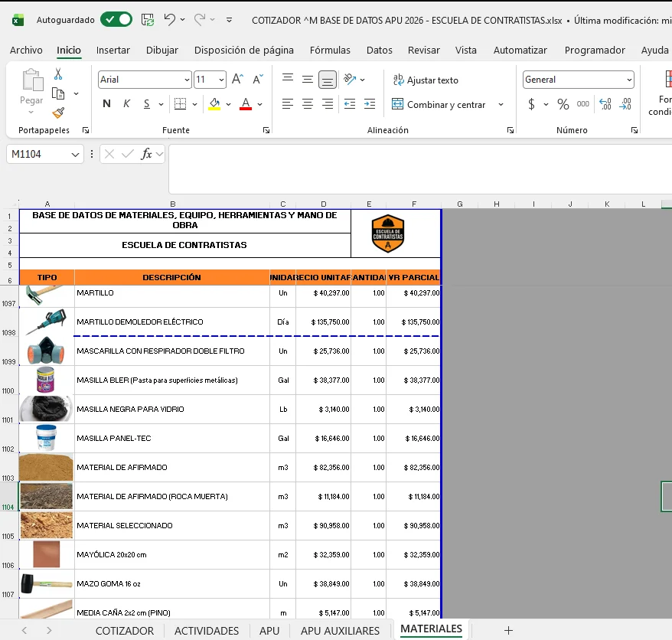Align text to top of cell

coord(288,78)
